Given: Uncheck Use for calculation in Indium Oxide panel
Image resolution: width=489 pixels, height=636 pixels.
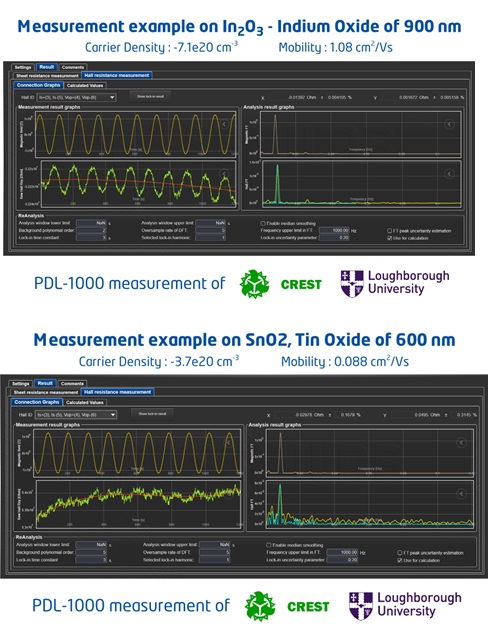Looking at the screenshot, I should [x=389, y=238].
